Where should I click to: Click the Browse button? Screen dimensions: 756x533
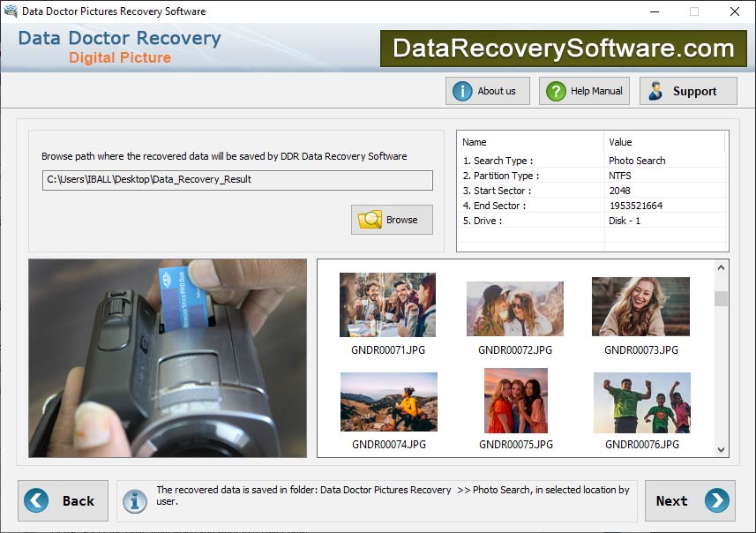coord(392,220)
